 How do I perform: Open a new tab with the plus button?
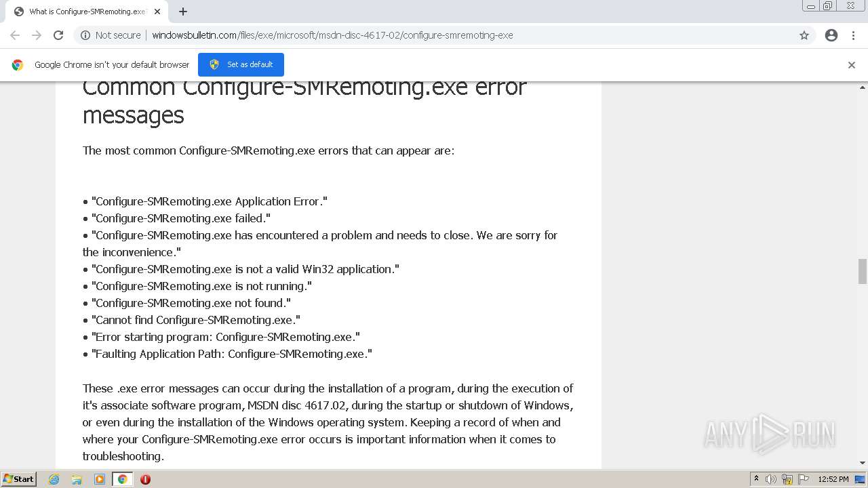[183, 12]
